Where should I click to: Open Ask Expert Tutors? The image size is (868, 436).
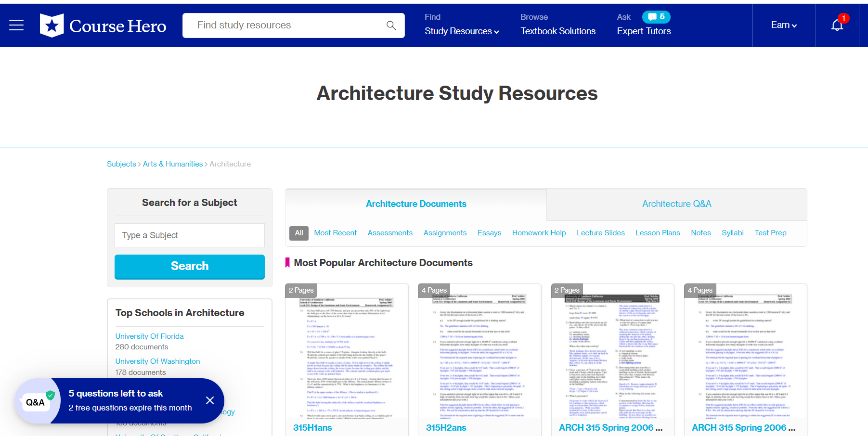coord(644,31)
